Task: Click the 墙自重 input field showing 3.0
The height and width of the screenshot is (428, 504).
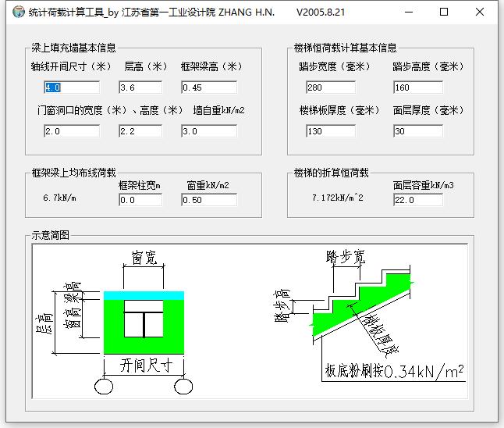Action: [209, 131]
